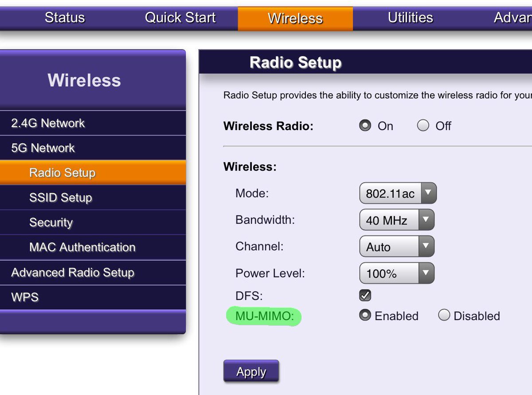Click the Radio Setup panel heading
The height and width of the screenshot is (395, 532).
(x=296, y=62)
